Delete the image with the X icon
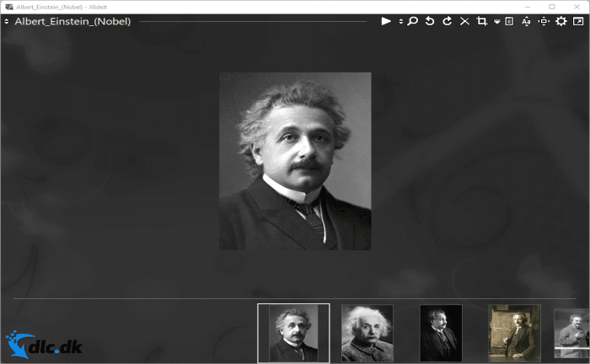Viewport: 590px width, 364px height. pyautogui.click(x=464, y=21)
